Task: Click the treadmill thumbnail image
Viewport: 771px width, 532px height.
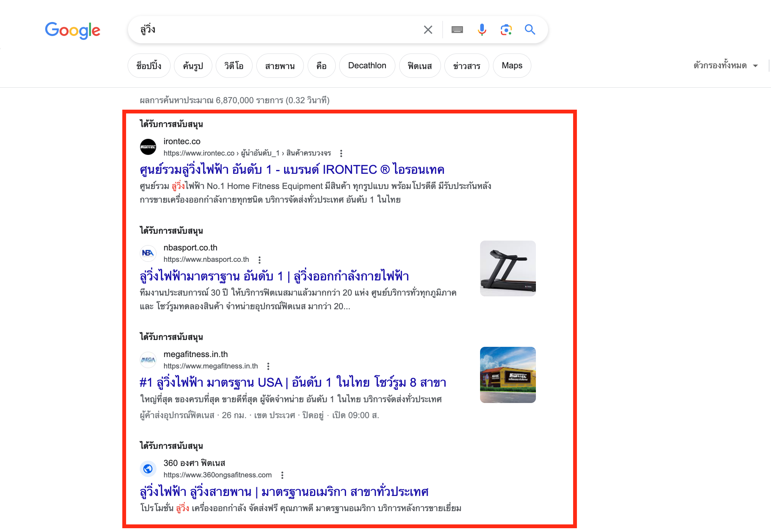Action: [x=508, y=268]
